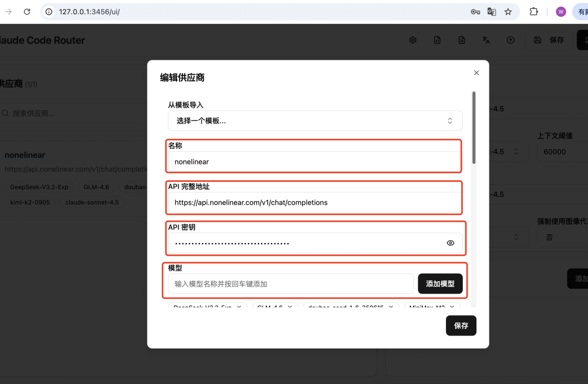Viewport: 588px width, 384px height.
Task: Click the browser password key icon
Action: point(475,11)
